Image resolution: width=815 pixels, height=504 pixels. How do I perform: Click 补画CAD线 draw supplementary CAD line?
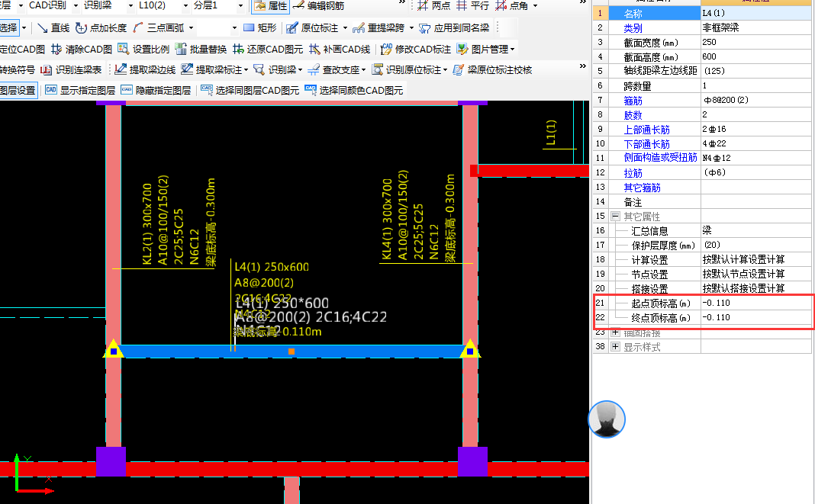[340, 50]
